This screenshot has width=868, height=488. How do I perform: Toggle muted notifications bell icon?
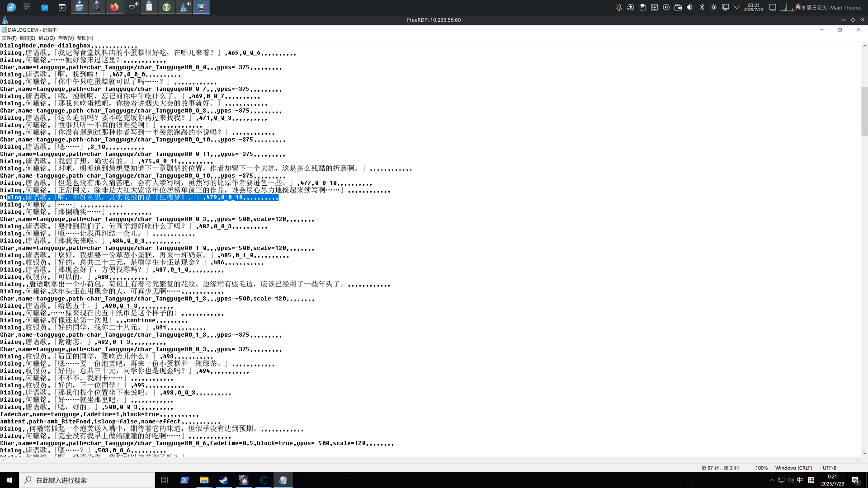619,7
